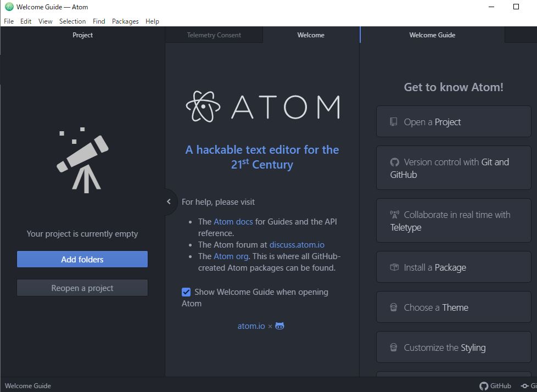
Task: Click GitHub label in status bar
Action: coord(501,386)
